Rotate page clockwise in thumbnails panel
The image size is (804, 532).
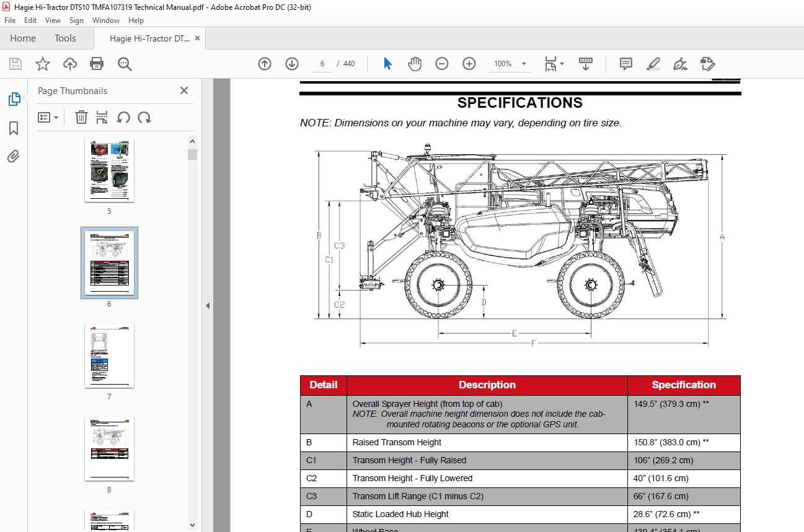coord(144,117)
